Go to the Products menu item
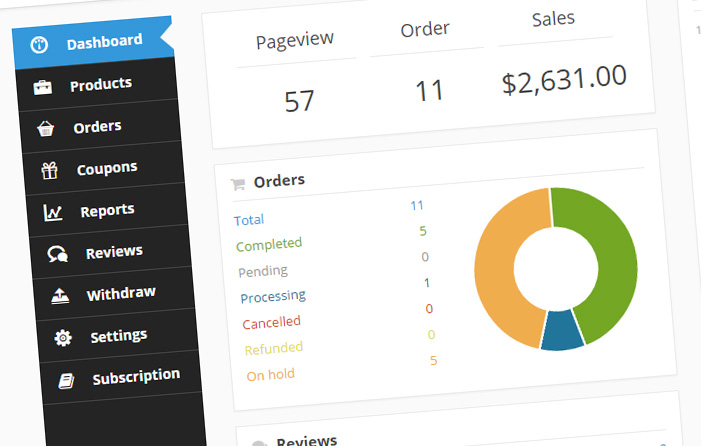 pyautogui.click(x=97, y=85)
